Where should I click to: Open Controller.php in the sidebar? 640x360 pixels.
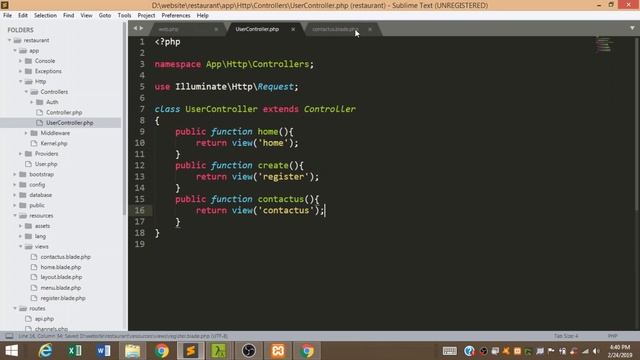click(64, 112)
